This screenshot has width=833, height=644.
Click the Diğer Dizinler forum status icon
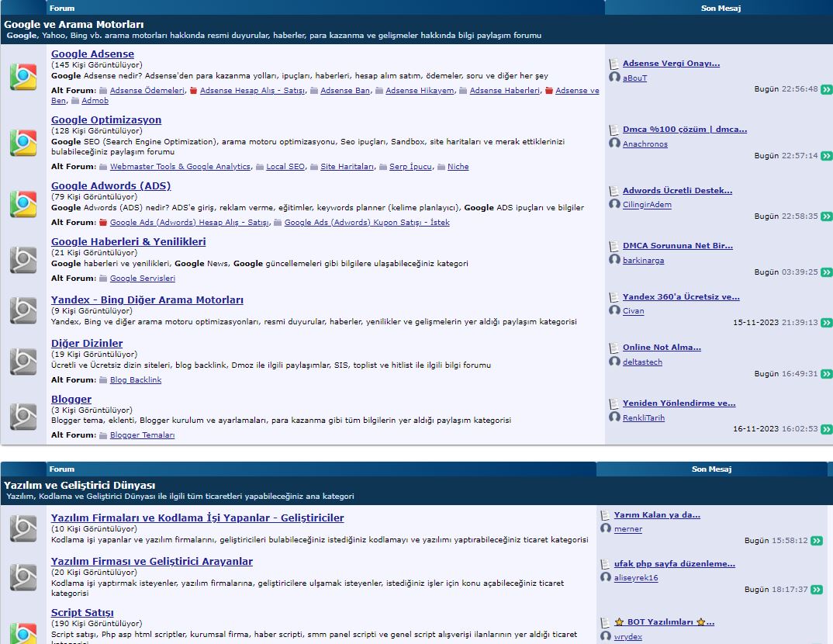[23, 362]
